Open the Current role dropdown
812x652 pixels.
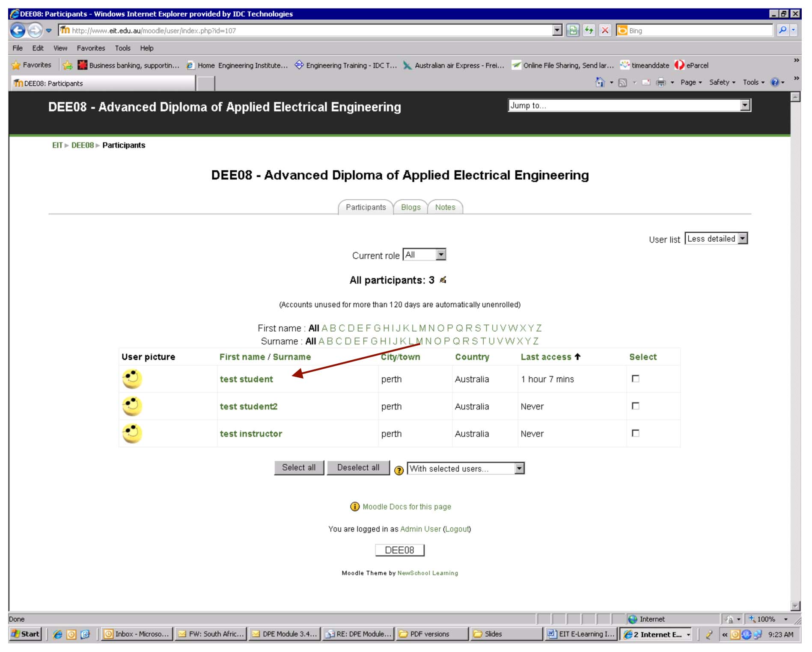click(425, 255)
